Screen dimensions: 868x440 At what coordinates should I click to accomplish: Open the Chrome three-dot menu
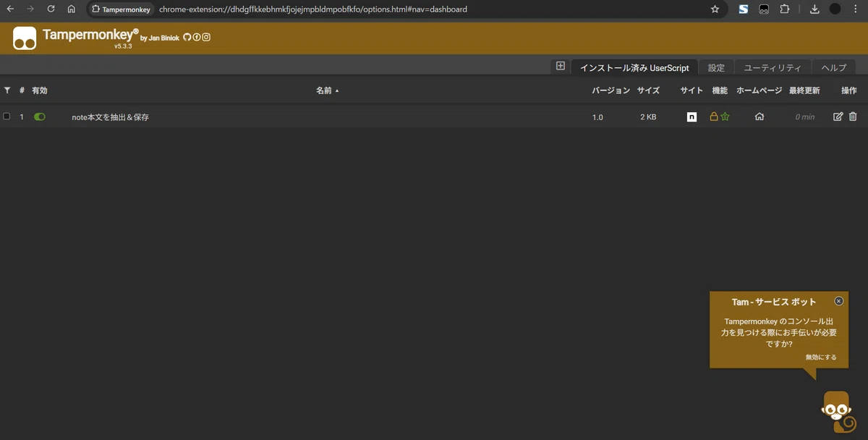(856, 9)
